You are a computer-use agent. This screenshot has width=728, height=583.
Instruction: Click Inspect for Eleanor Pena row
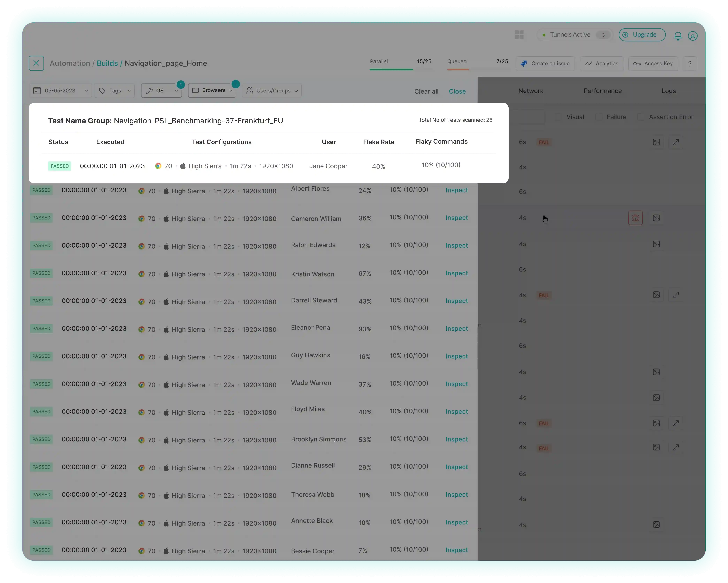point(457,328)
